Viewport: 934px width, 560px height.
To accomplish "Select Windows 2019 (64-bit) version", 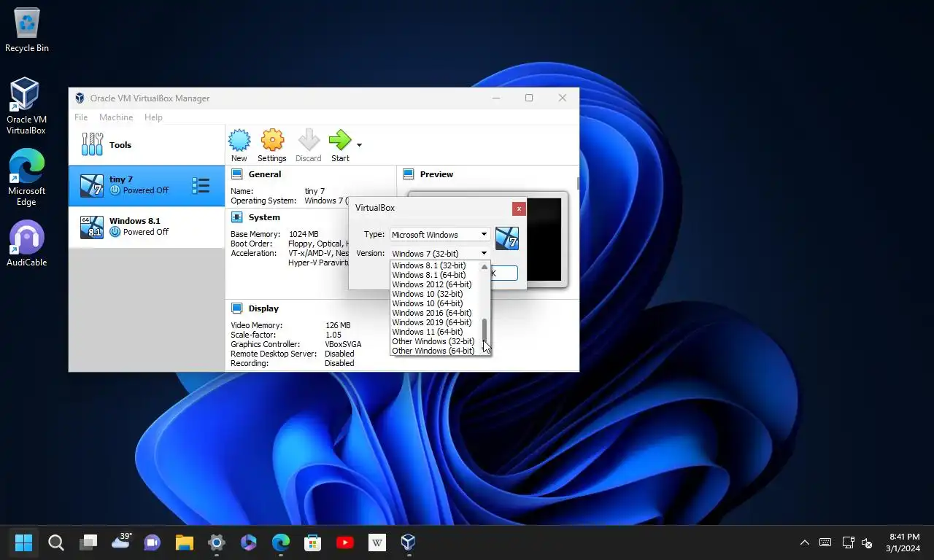I will tap(436, 322).
